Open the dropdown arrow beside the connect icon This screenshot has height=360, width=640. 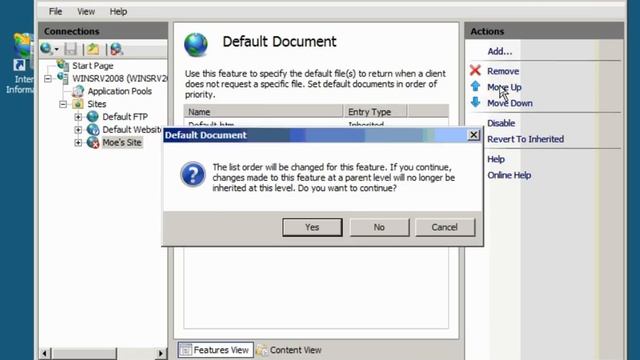coord(57,50)
